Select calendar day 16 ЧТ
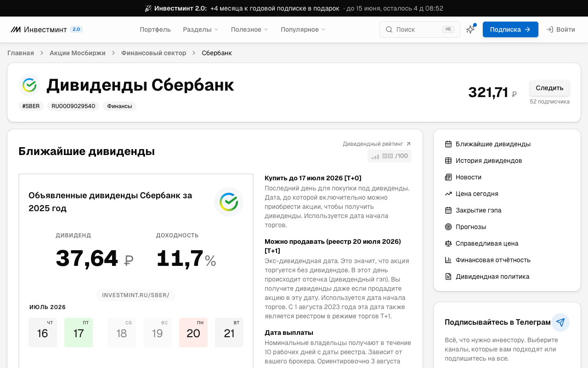 click(43, 333)
